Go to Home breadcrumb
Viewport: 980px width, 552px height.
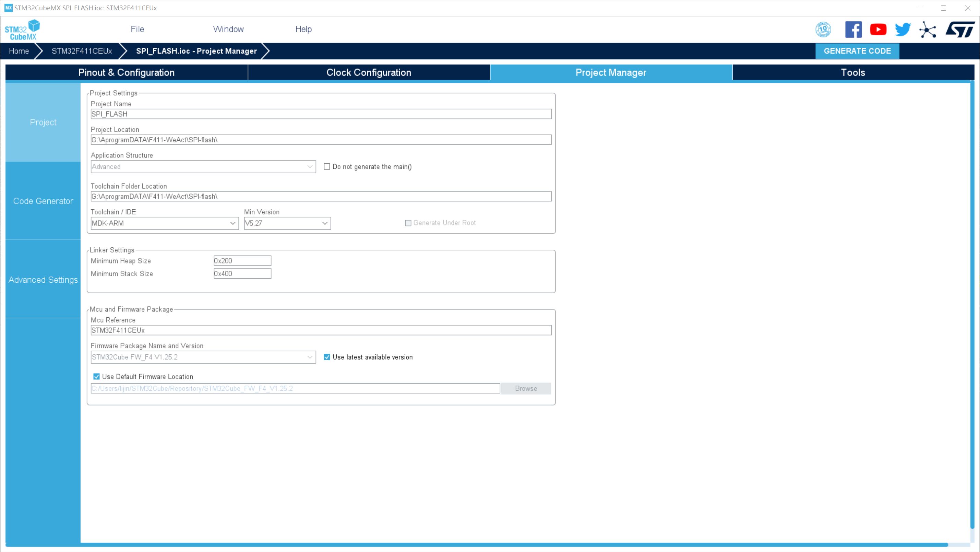coord(19,51)
